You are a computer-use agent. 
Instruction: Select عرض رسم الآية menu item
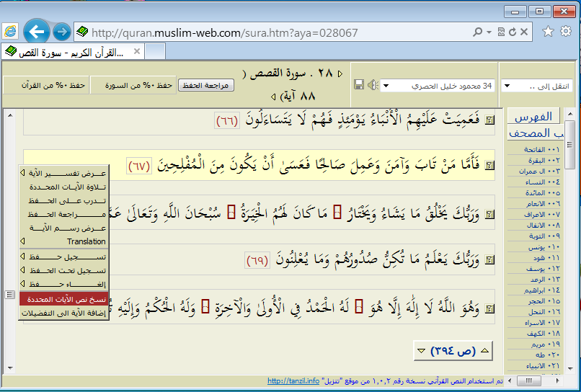point(63,228)
